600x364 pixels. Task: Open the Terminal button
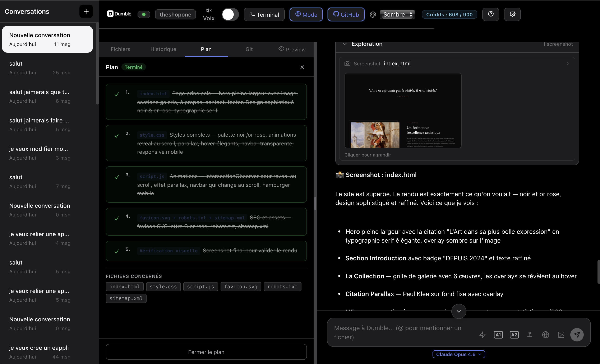264,15
